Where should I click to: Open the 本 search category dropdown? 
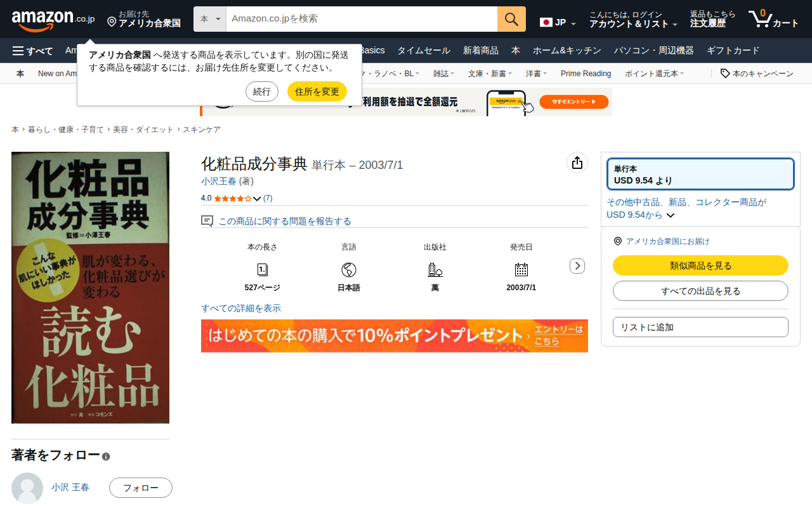pos(210,19)
